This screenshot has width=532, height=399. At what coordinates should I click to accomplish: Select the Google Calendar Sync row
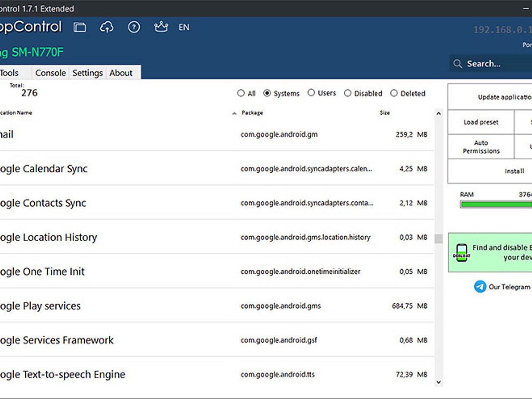pyautogui.click(x=217, y=169)
